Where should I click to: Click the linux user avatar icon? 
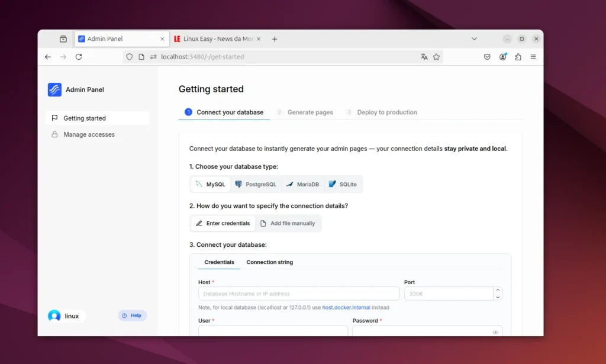click(54, 316)
